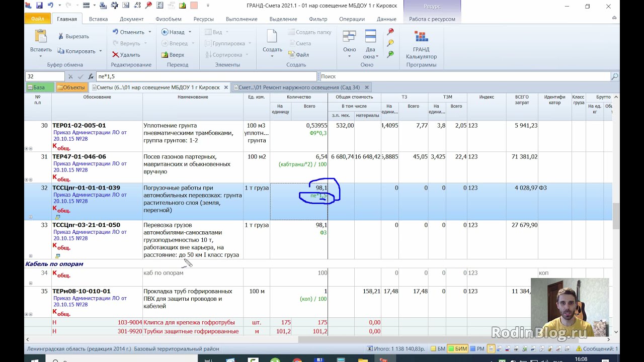Click the formula cancel X icon
This screenshot has height=362, width=644.
pyautogui.click(x=70, y=76)
